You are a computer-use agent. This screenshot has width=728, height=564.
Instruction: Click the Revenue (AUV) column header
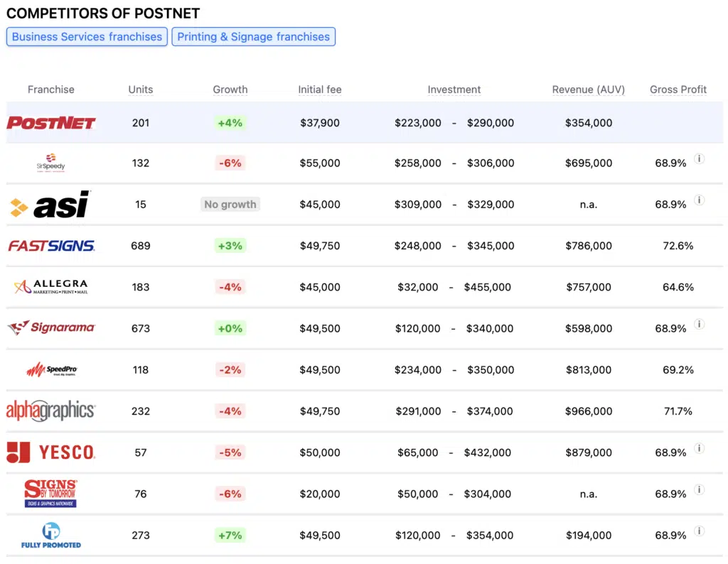pos(588,90)
